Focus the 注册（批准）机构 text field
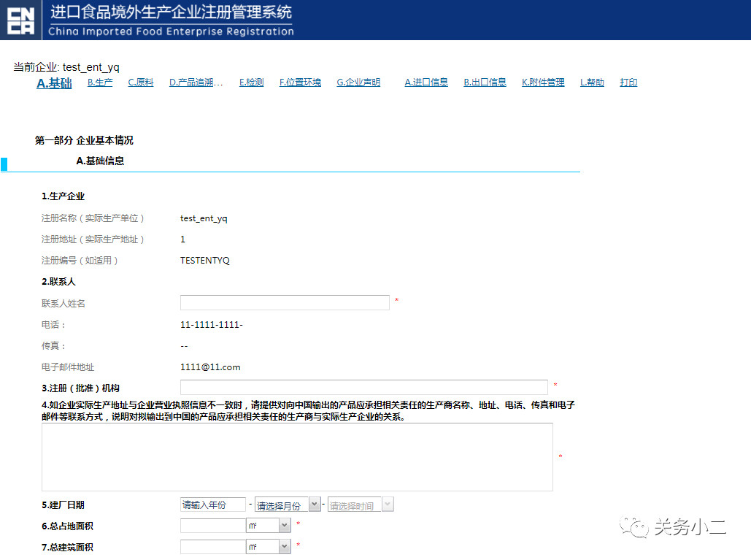751x560 pixels. 363,387
